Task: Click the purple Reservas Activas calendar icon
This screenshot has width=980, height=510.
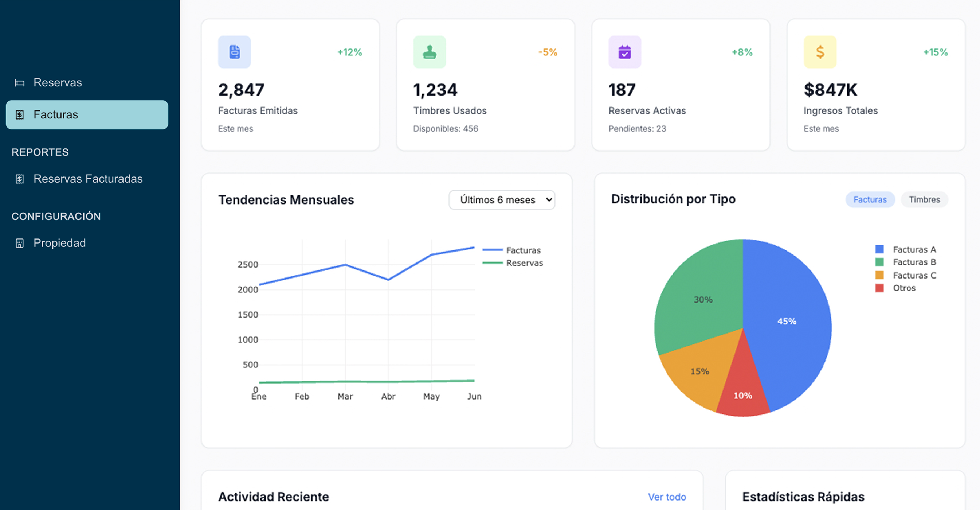Action: point(625,52)
